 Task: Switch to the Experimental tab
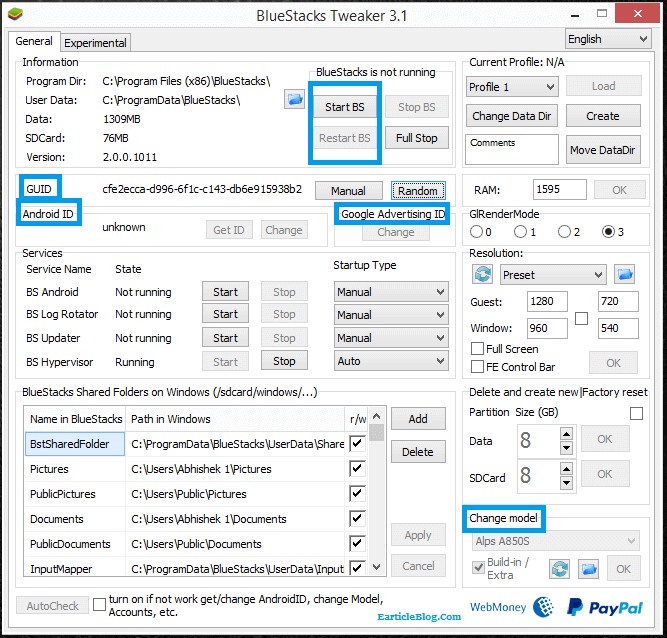95,43
